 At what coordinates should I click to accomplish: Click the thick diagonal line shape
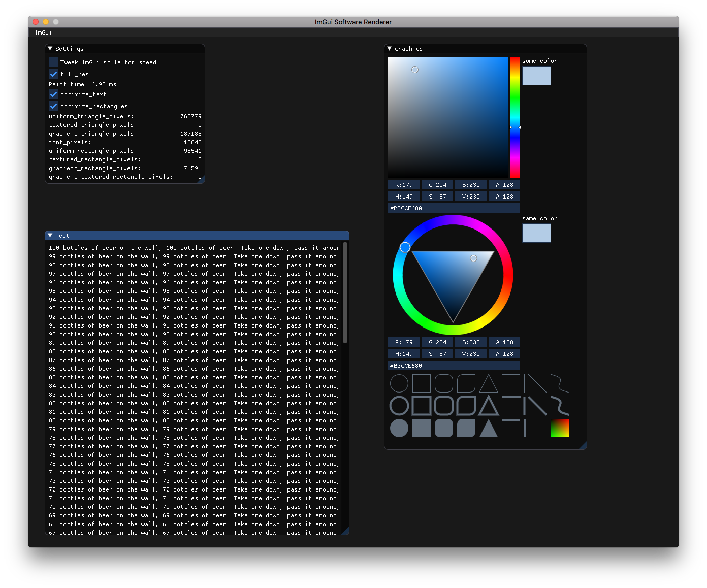coord(536,406)
